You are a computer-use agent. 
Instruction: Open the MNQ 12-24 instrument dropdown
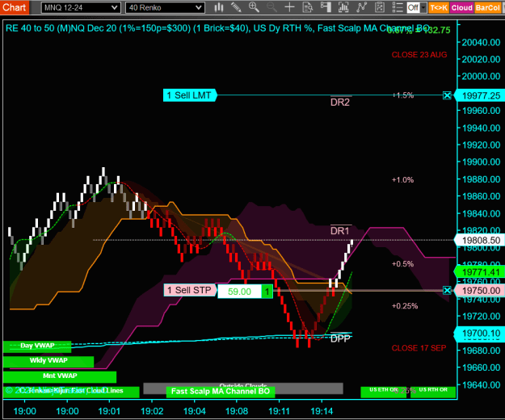[81, 7]
